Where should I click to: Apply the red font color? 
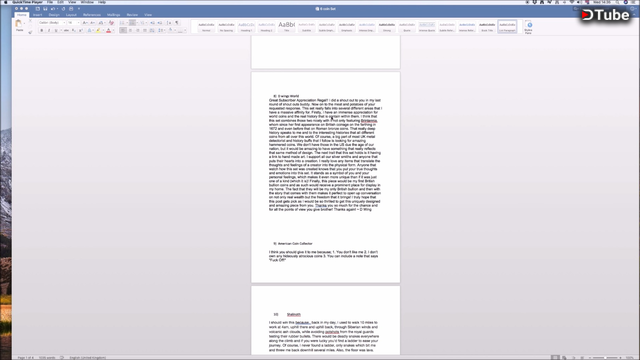(109, 31)
